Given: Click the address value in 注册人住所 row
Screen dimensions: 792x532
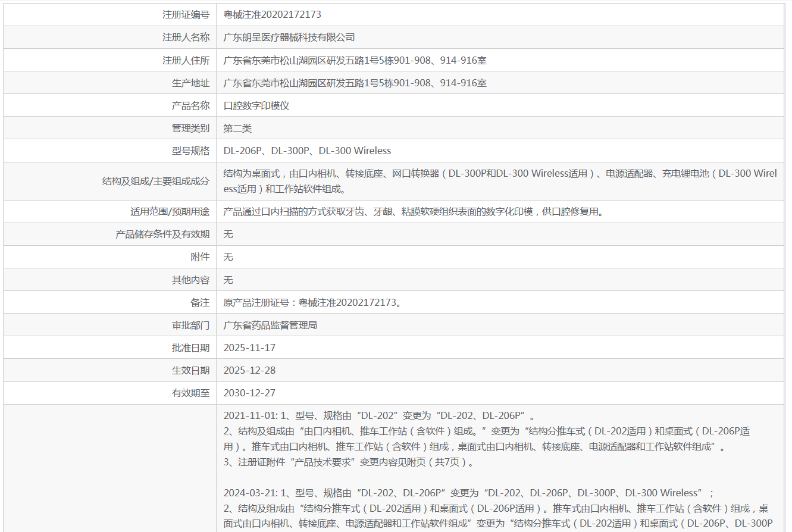Looking at the screenshot, I should tap(355, 60).
